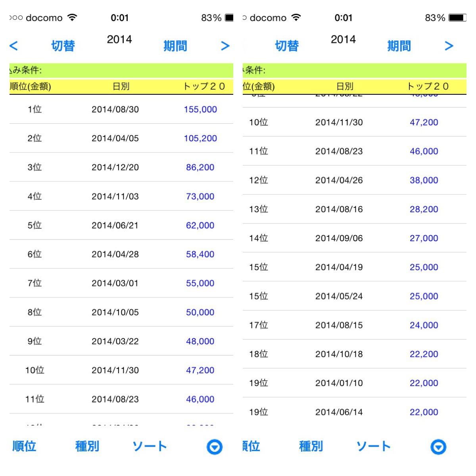The image size is (476, 476).
Task: Tap 2014 title in left screen
Action: pyautogui.click(x=119, y=39)
